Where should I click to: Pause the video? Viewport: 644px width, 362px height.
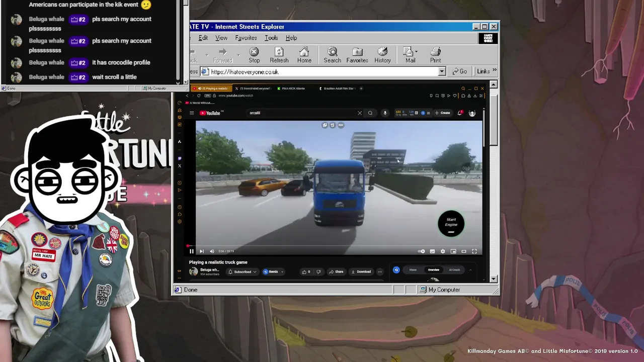click(192, 251)
